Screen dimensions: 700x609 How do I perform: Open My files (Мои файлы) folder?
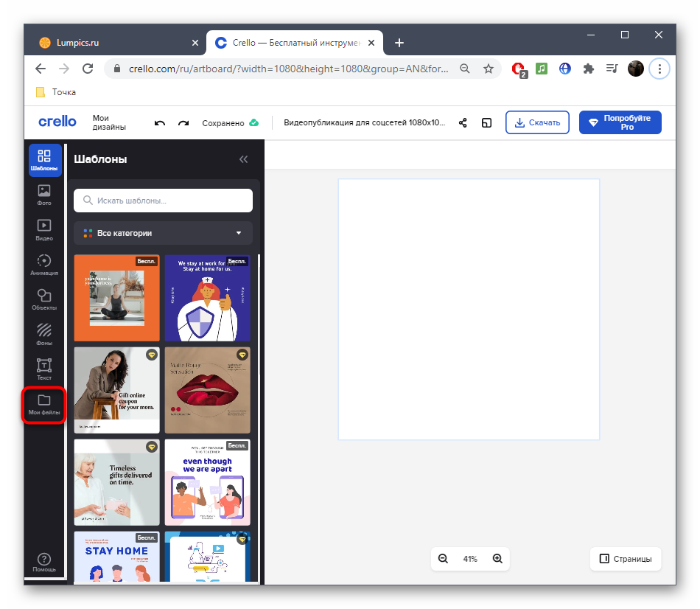(44, 404)
